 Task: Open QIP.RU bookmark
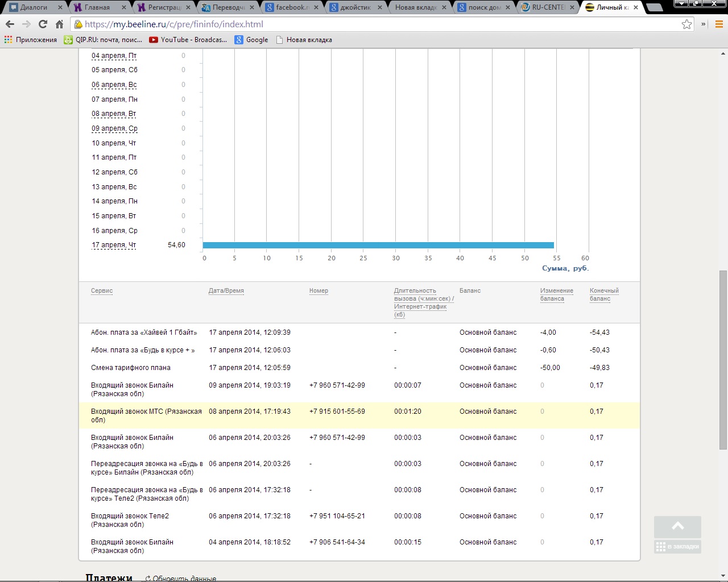(x=103, y=40)
